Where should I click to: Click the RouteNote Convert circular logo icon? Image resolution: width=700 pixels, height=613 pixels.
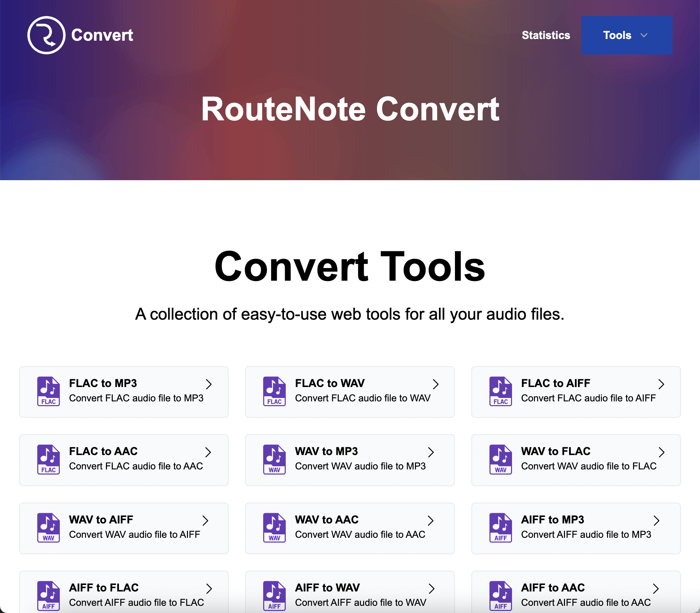point(46,35)
